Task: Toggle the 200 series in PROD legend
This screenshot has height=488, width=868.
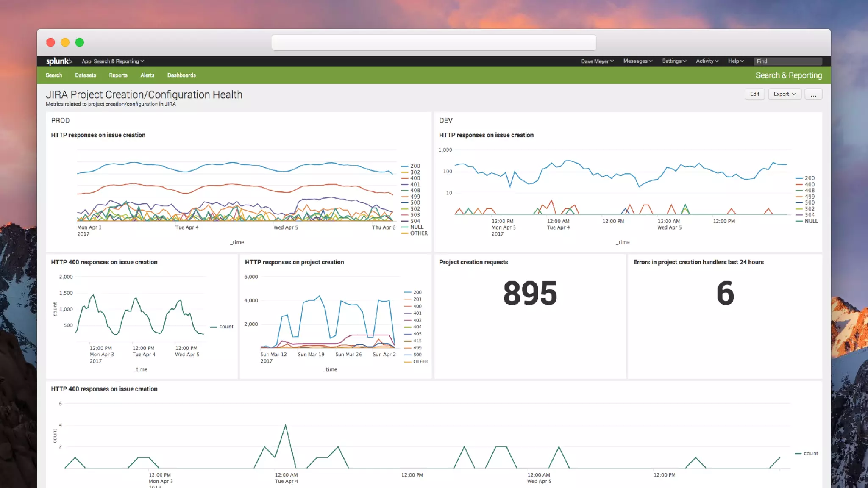Action: point(415,166)
